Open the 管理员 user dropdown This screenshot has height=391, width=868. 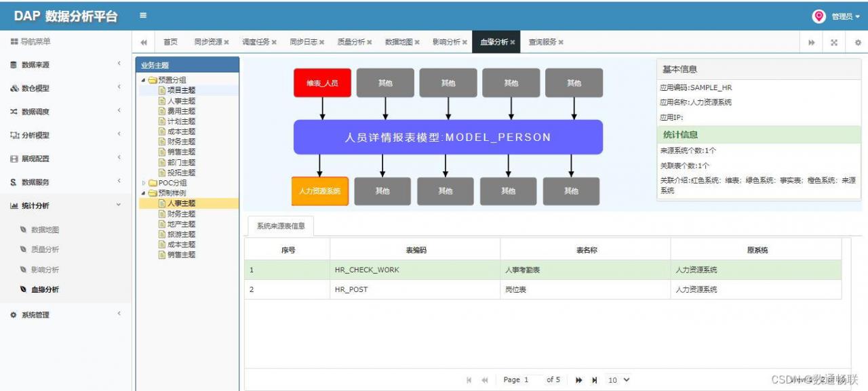tap(846, 16)
